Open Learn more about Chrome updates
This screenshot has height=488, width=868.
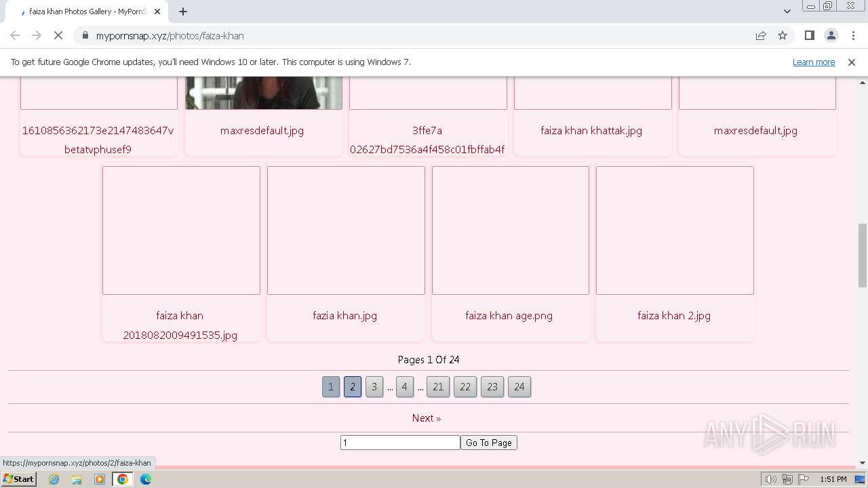click(814, 62)
